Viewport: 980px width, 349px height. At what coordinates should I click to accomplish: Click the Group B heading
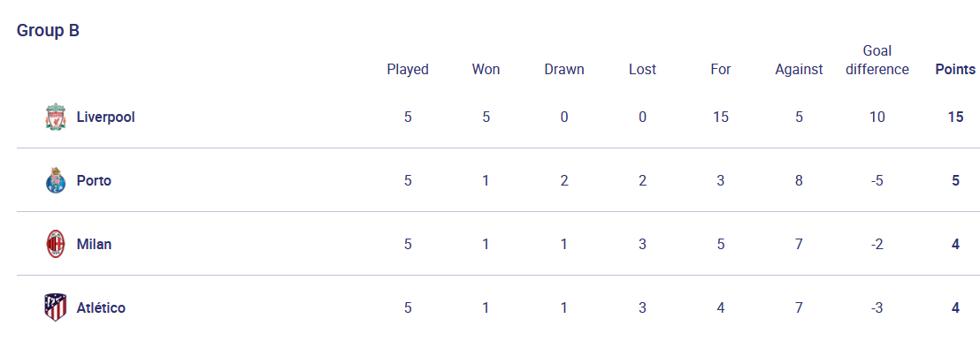click(x=48, y=31)
